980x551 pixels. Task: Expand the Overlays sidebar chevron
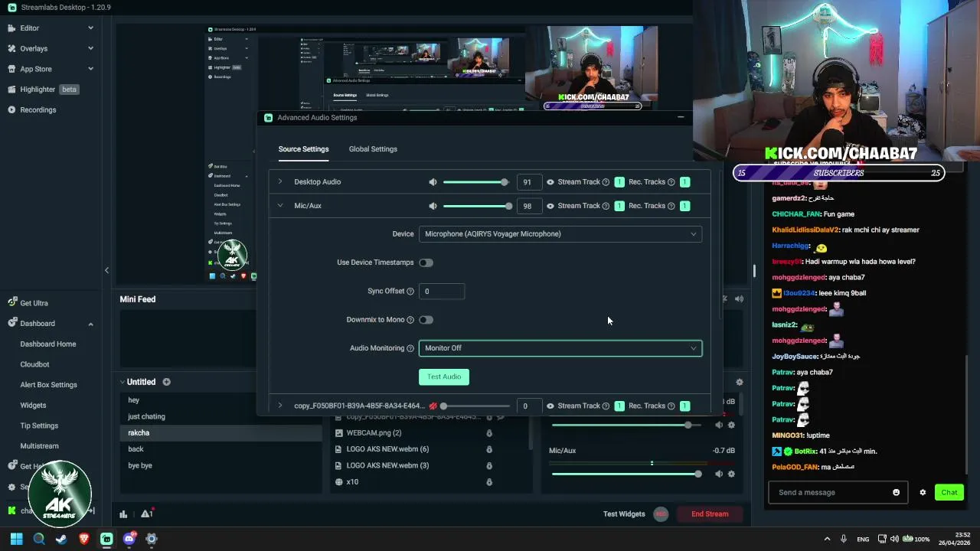(x=90, y=48)
